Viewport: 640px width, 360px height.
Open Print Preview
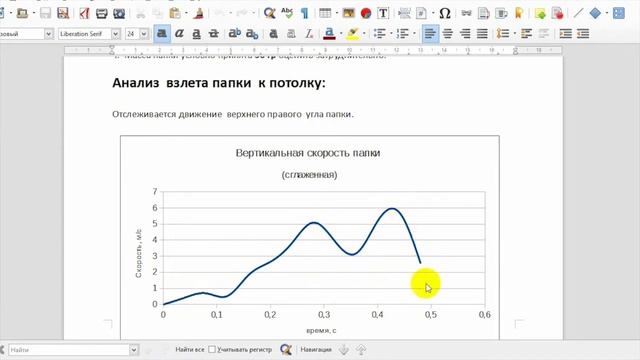(119, 13)
